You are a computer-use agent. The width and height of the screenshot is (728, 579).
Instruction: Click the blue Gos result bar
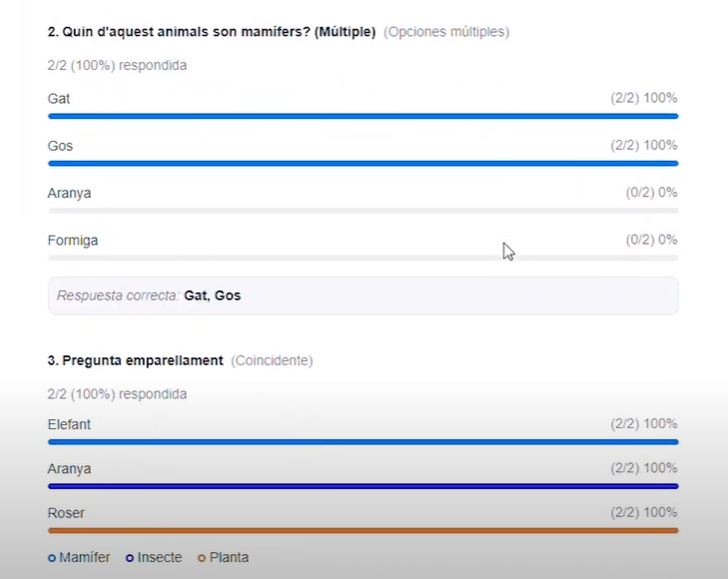[363, 163]
